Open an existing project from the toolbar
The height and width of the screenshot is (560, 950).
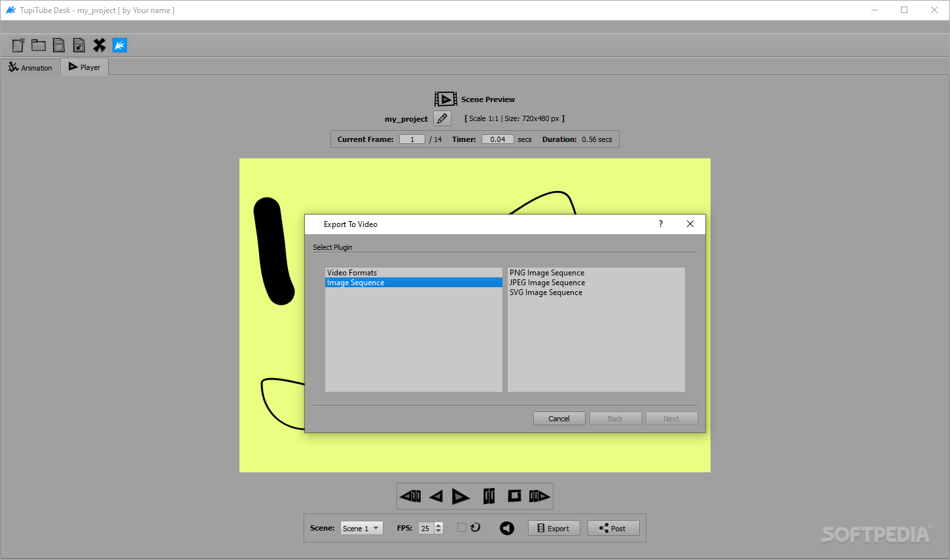tap(38, 44)
